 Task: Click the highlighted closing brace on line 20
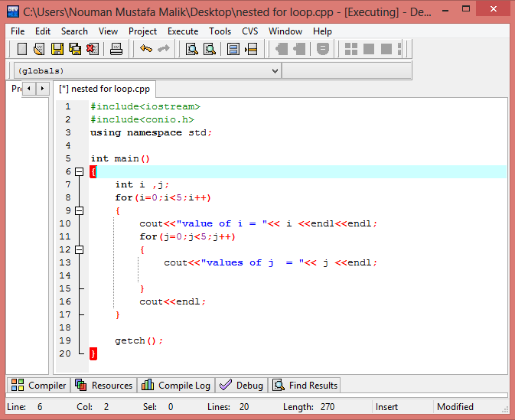(x=93, y=353)
